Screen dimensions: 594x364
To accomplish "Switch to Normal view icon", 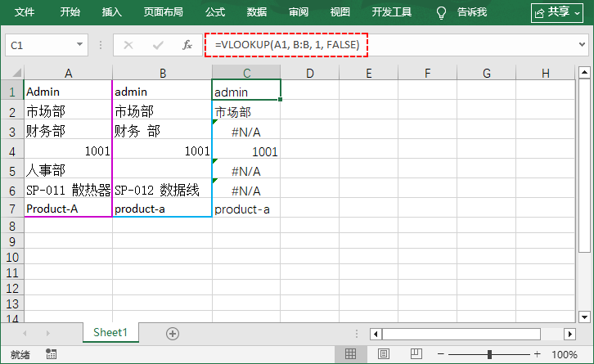I will (350, 354).
